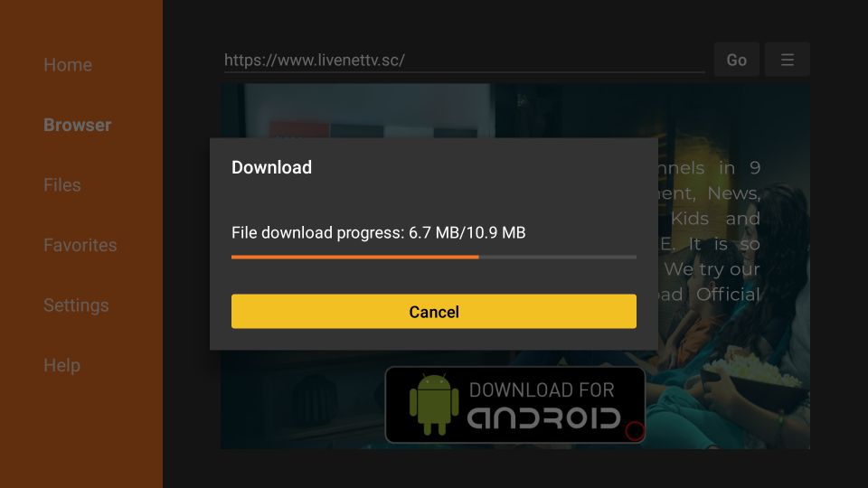
Task: Focus the livenettv.sc URL address field
Action: 465,60
